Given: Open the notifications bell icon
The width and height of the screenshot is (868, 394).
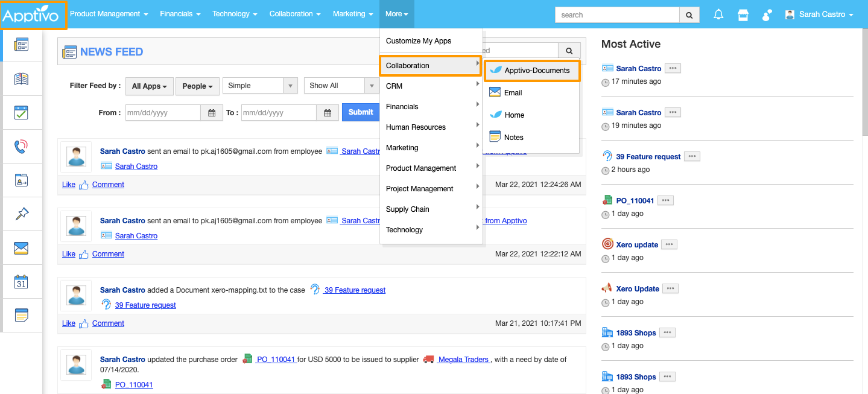Looking at the screenshot, I should 718,14.
